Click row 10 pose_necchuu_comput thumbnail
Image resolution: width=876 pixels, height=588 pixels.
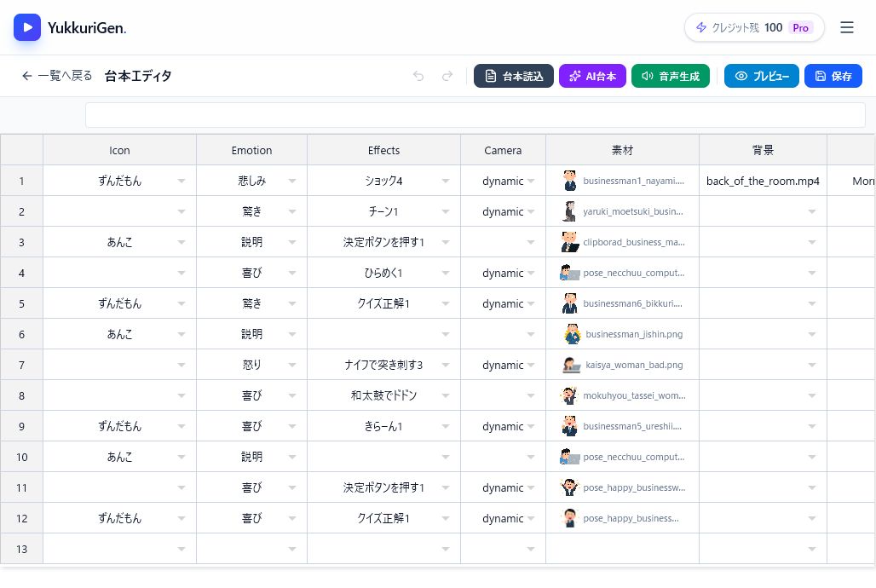tap(569, 458)
